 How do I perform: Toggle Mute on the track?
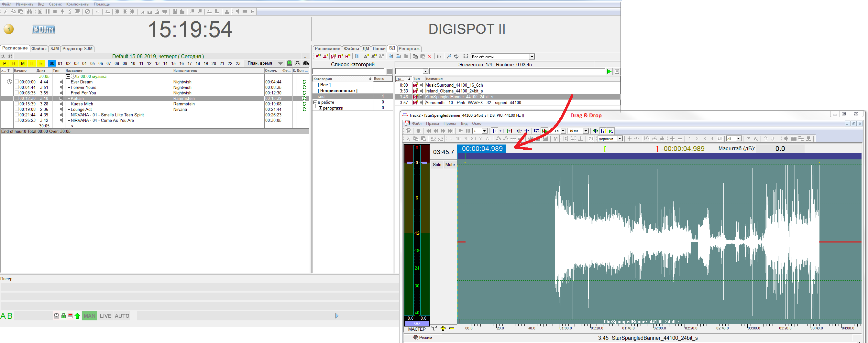pyautogui.click(x=450, y=165)
